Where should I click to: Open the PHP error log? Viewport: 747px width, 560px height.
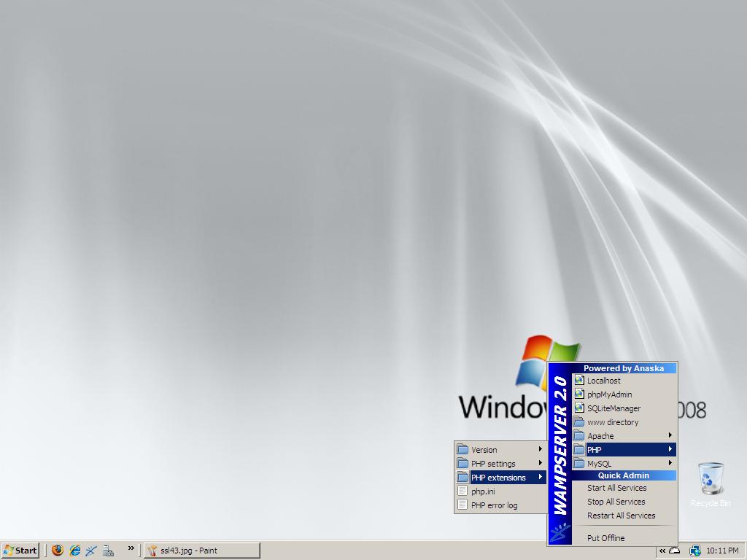494,505
